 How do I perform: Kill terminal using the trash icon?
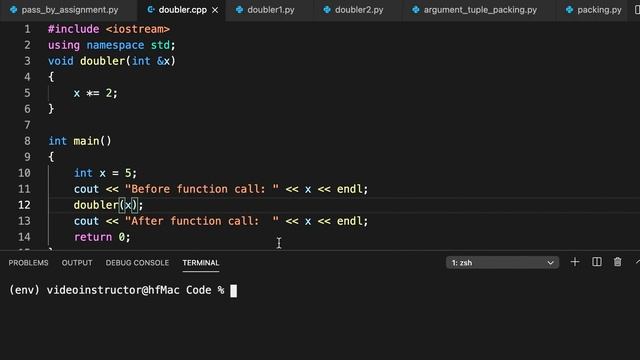click(618, 262)
